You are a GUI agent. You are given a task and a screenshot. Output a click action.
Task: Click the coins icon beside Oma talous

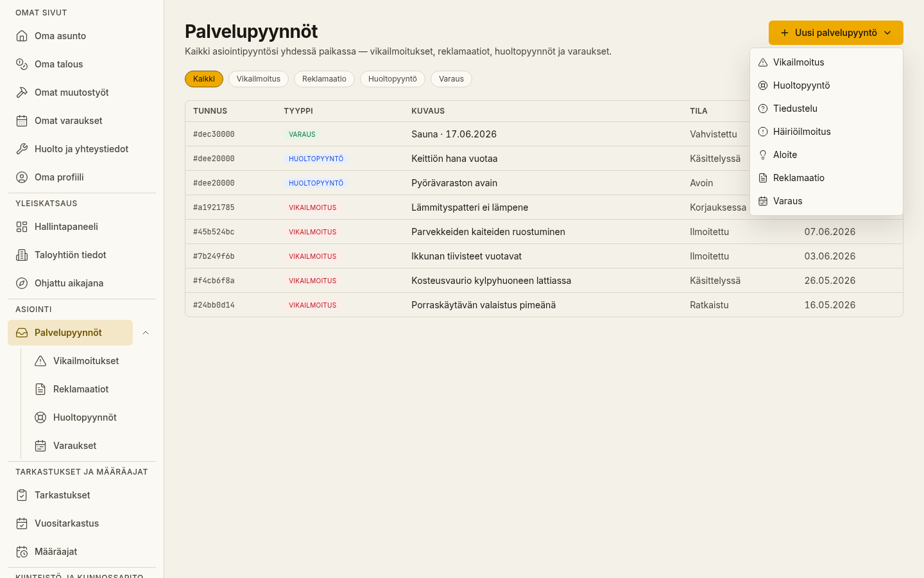(22, 64)
